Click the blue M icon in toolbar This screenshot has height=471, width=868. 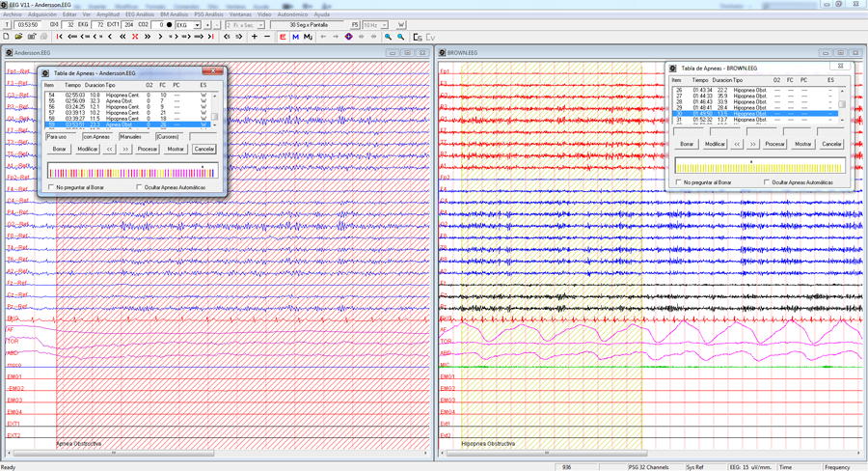click(x=295, y=37)
